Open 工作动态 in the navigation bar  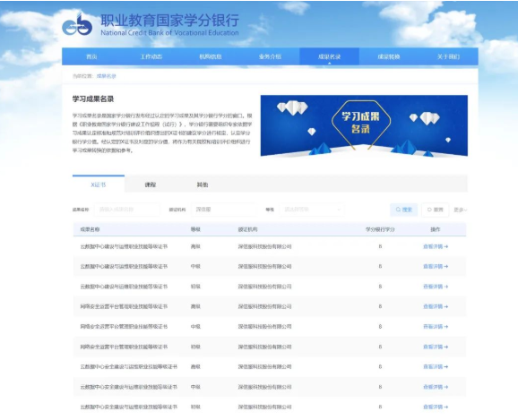(151, 56)
